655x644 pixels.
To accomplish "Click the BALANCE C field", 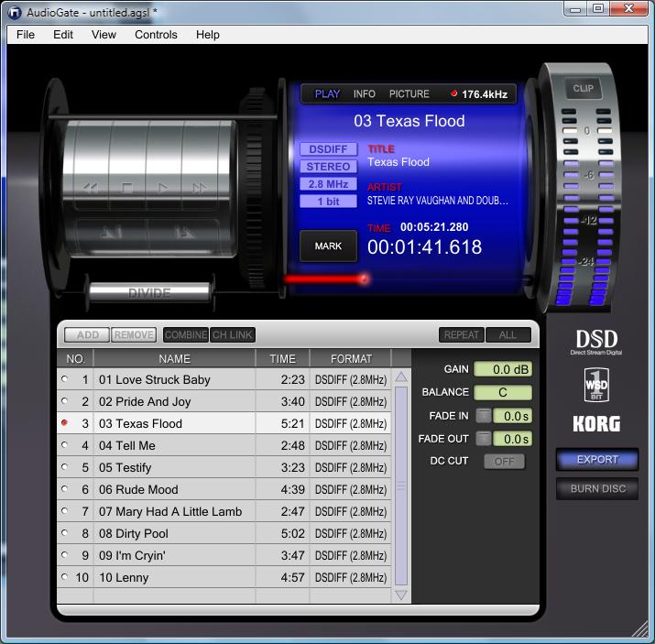I will click(x=503, y=392).
